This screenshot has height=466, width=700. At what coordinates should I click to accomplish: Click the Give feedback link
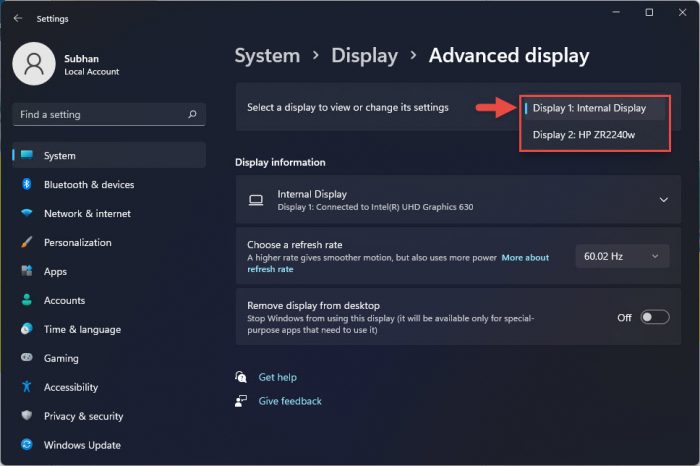(x=290, y=401)
